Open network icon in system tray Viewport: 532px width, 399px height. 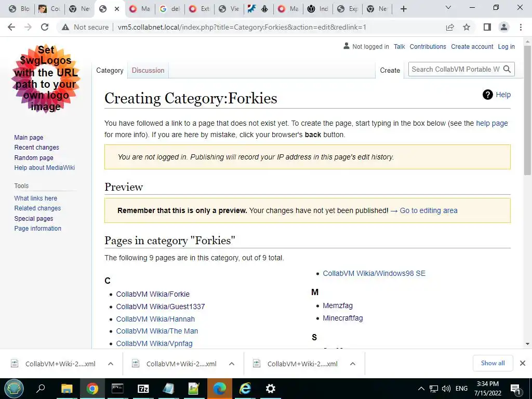coord(434,389)
